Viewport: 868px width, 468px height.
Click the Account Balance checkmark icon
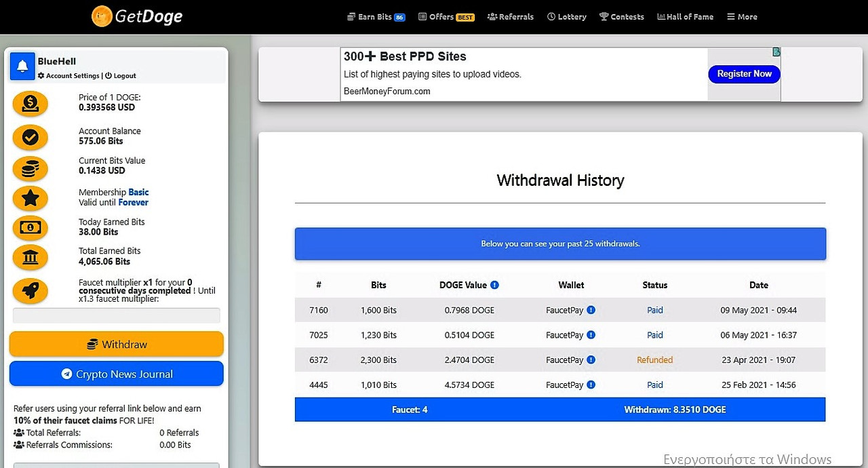tap(31, 138)
